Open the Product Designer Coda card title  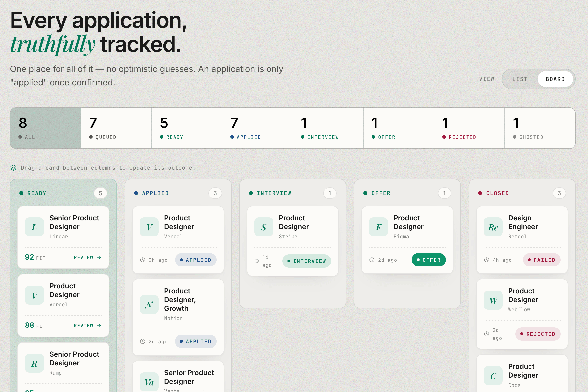click(x=523, y=371)
